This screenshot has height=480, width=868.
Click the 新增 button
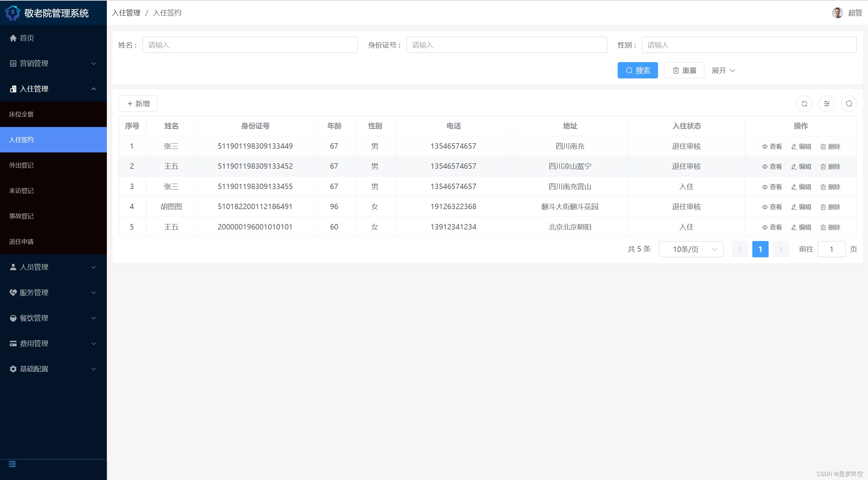[x=138, y=104]
